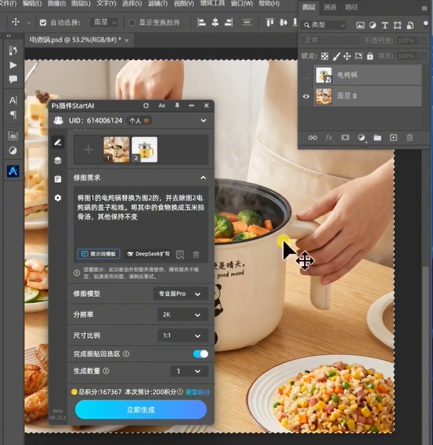This screenshot has height=445, width=433.
Task: Select the Layers tab
Action: (x=309, y=7)
